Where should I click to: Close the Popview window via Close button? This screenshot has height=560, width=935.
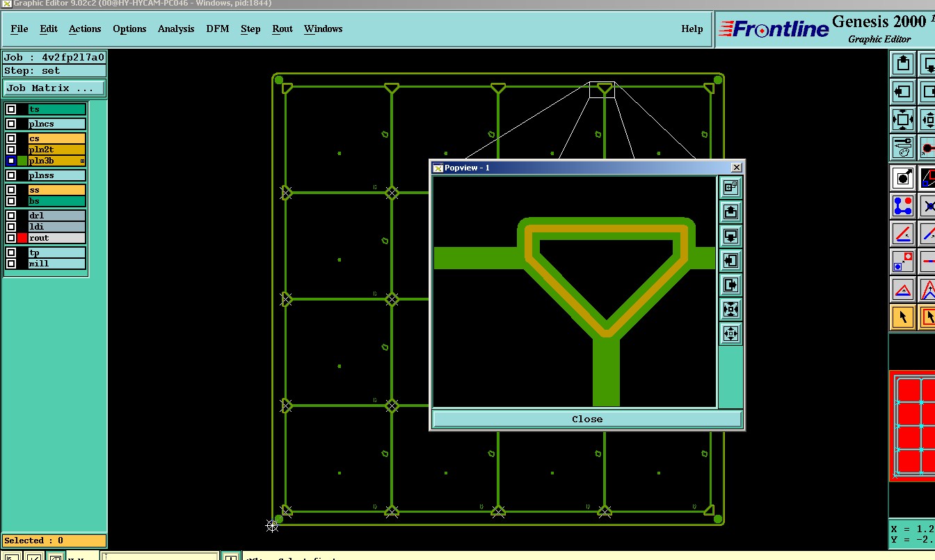coord(587,419)
